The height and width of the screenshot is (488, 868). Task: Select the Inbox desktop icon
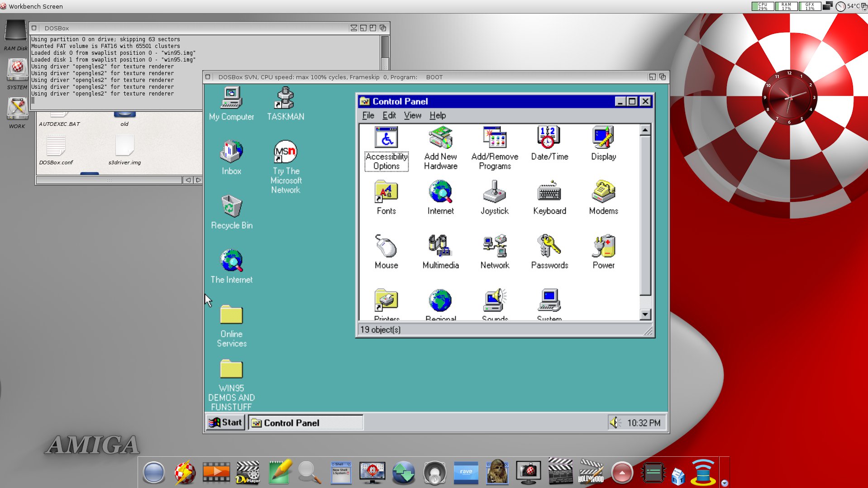coord(231,158)
